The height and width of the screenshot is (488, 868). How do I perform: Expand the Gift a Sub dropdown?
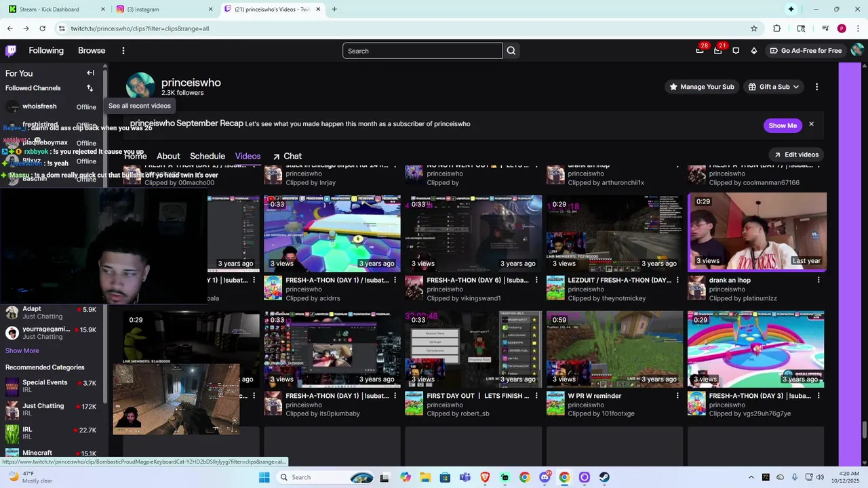point(774,87)
